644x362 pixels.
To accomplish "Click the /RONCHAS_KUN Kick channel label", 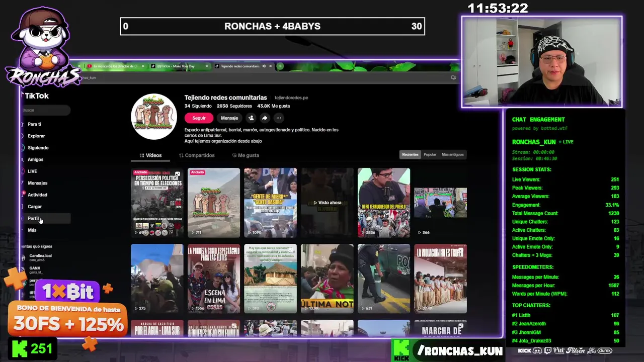I will pos(448,350).
